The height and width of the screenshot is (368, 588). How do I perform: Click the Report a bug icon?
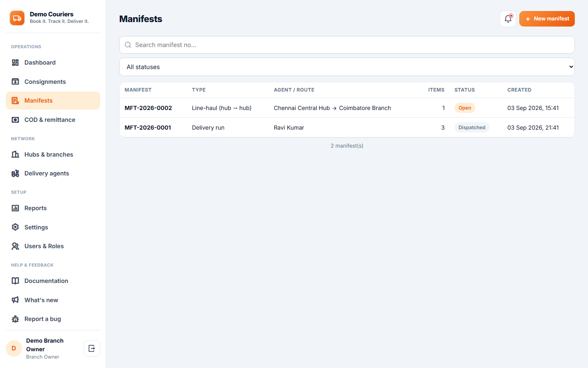(15, 319)
